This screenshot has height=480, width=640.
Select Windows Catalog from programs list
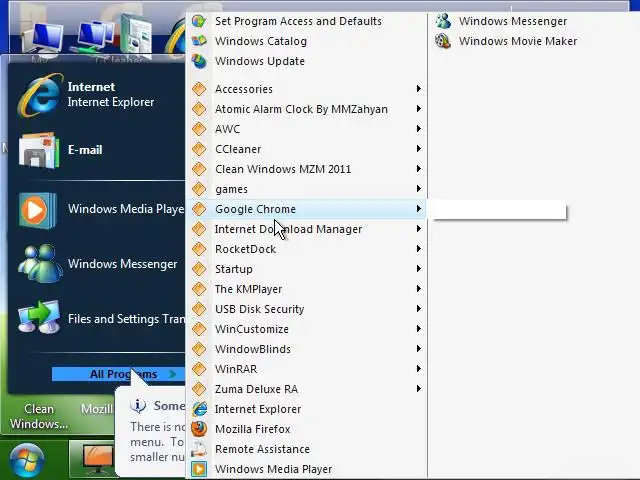306,41
